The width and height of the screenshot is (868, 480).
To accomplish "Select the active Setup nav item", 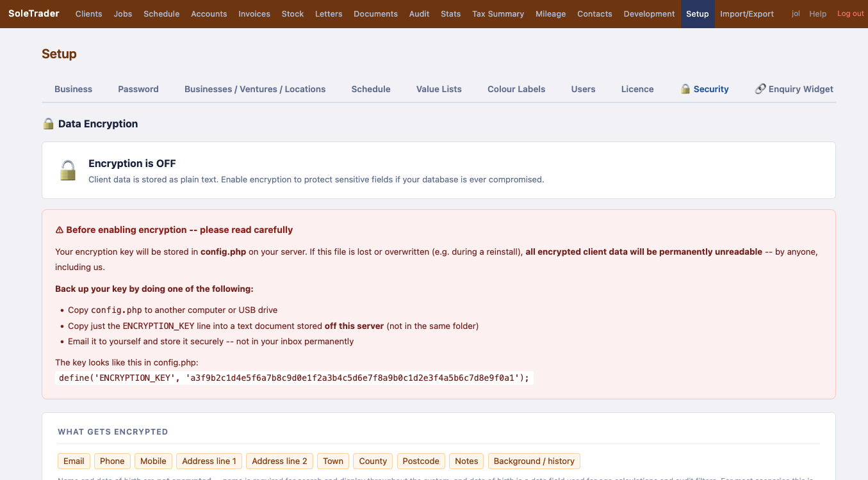I will [x=698, y=13].
